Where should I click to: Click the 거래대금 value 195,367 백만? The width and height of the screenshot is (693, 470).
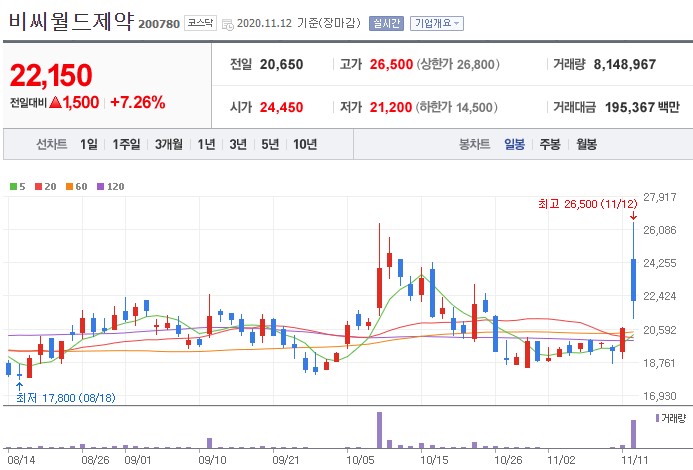642,107
